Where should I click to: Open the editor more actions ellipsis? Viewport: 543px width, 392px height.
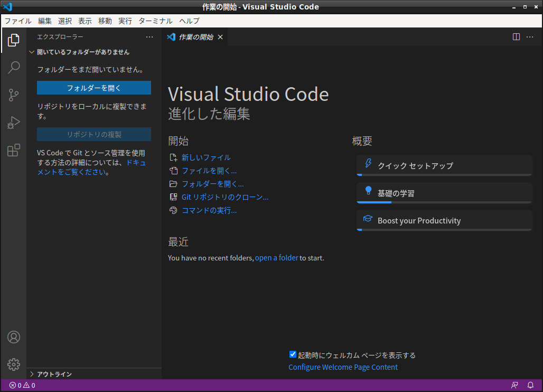[x=530, y=36]
